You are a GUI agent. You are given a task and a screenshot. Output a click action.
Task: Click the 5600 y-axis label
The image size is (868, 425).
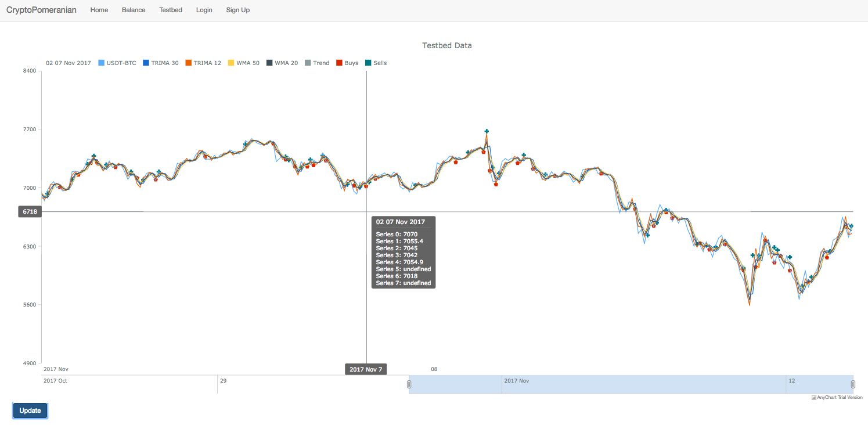(x=29, y=305)
